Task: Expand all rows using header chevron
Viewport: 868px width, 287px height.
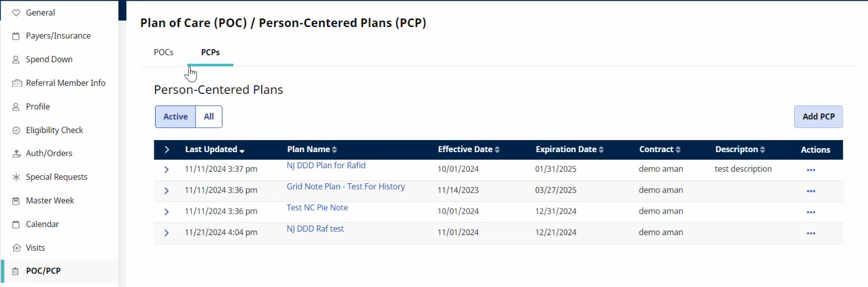Action: click(167, 150)
